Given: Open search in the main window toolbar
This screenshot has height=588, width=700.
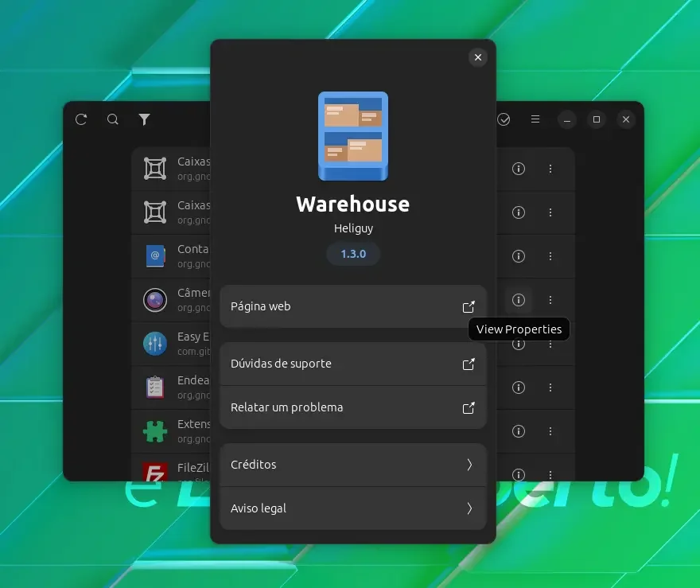Looking at the screenshot, I should click(x=112, y=119).
